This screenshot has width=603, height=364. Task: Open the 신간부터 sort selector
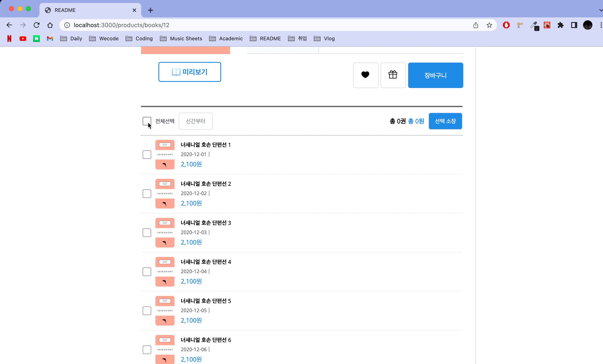click(195, 121)
